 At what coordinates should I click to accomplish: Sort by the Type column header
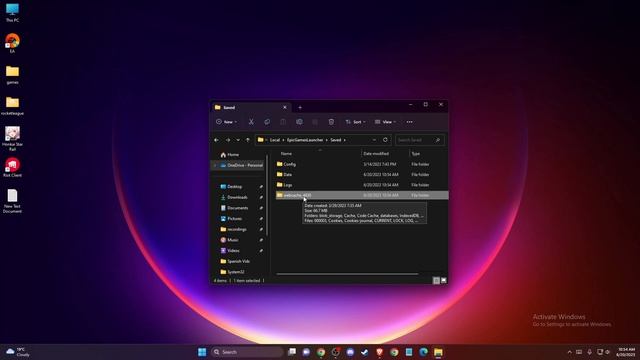coord(416,153)
